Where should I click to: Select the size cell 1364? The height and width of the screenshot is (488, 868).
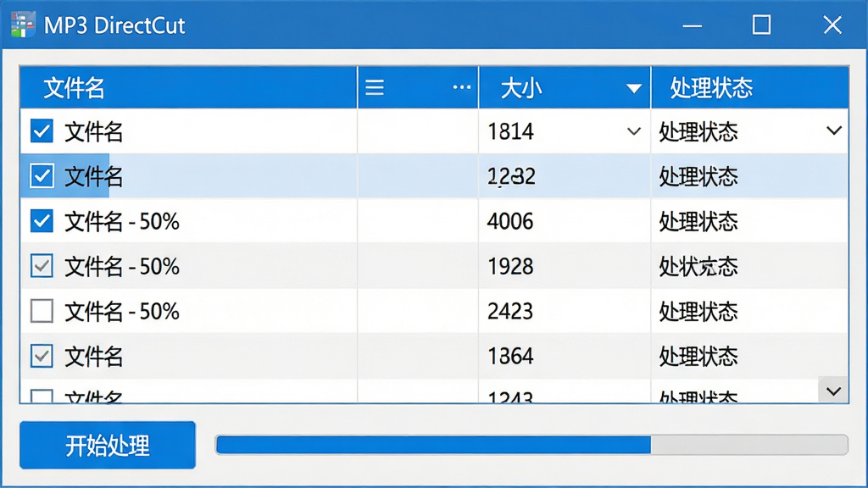pos(510,357)
